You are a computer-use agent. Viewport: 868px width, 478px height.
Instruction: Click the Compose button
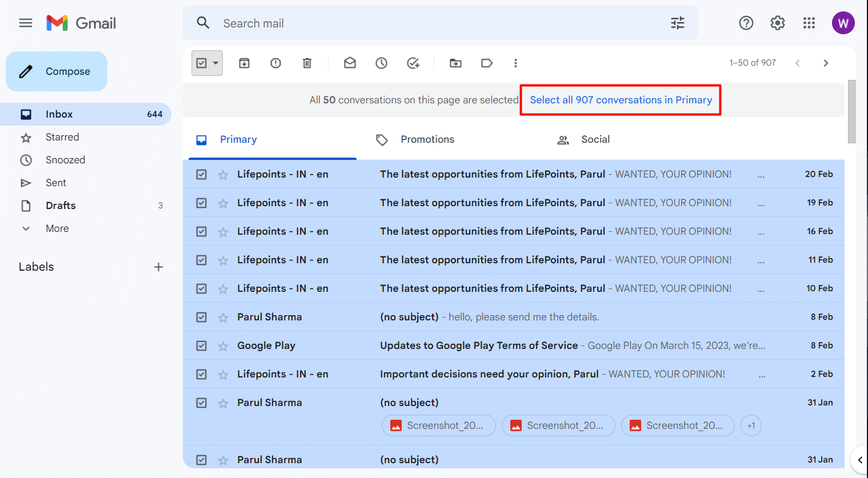[x=57, y=71]
